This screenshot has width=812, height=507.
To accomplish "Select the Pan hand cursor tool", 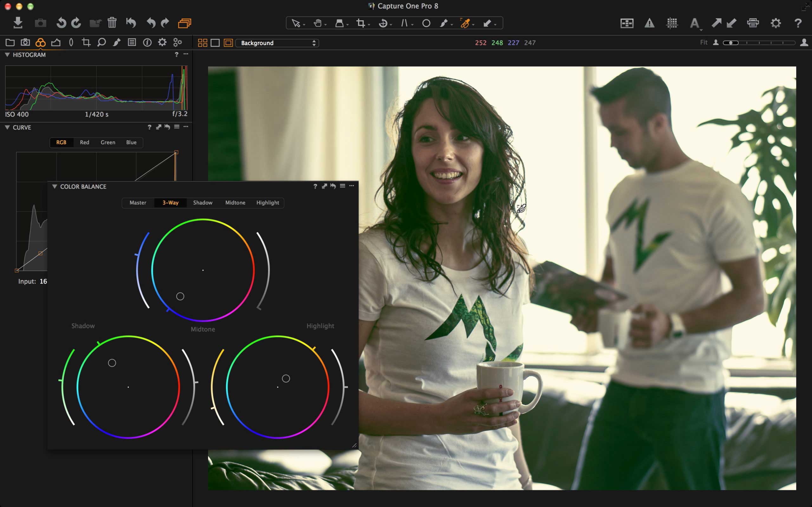I will tap(318, 23).
